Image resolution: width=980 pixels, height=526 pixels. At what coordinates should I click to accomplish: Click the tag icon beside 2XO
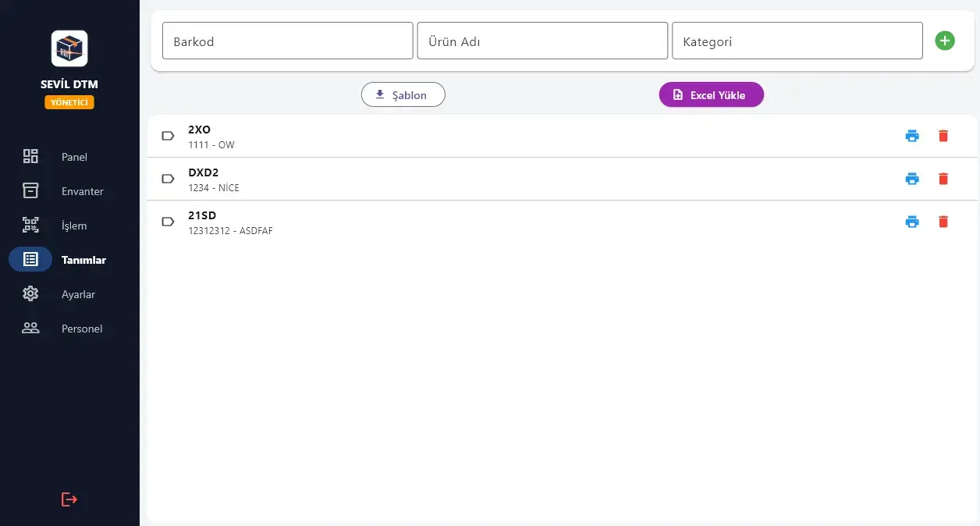168,136
